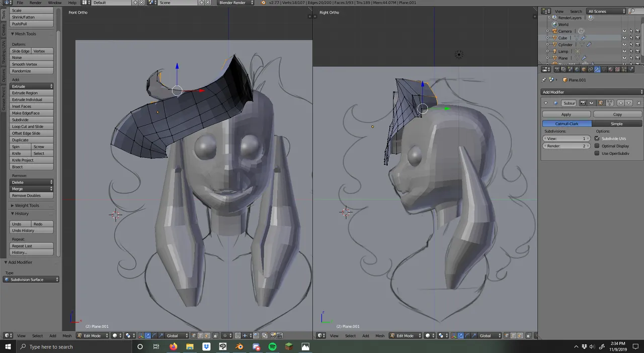Apply the Subsurf modifier
The image size is (644, 353).
(x=566, y=114)
